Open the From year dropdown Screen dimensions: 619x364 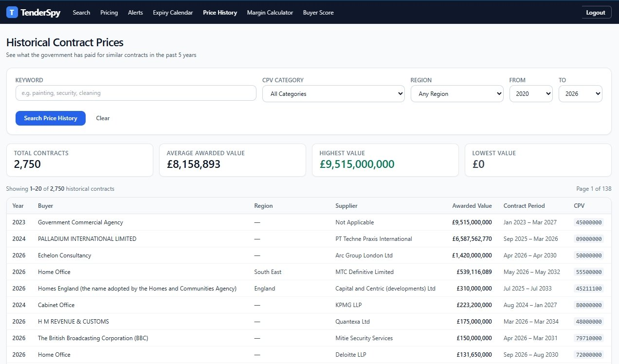[531, 94]
